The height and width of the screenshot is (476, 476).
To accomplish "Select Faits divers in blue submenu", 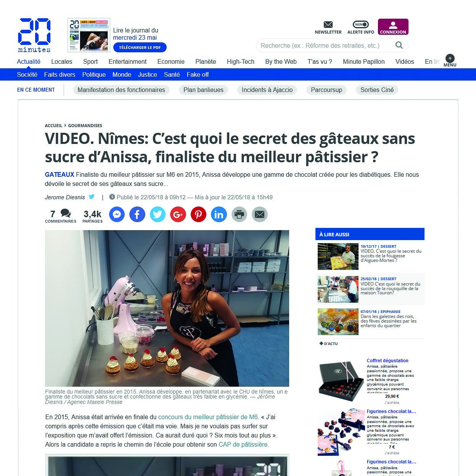I will [59, 74].
